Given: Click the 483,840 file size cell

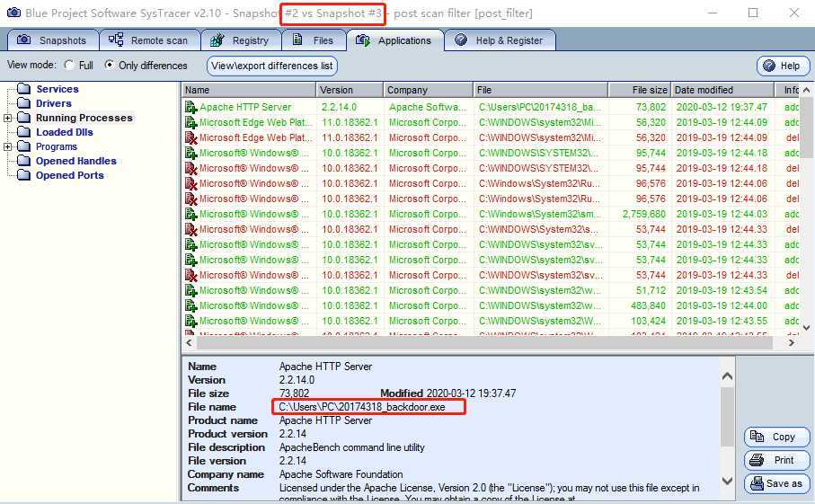Looking at the screenshot, I should pos(648,305).
